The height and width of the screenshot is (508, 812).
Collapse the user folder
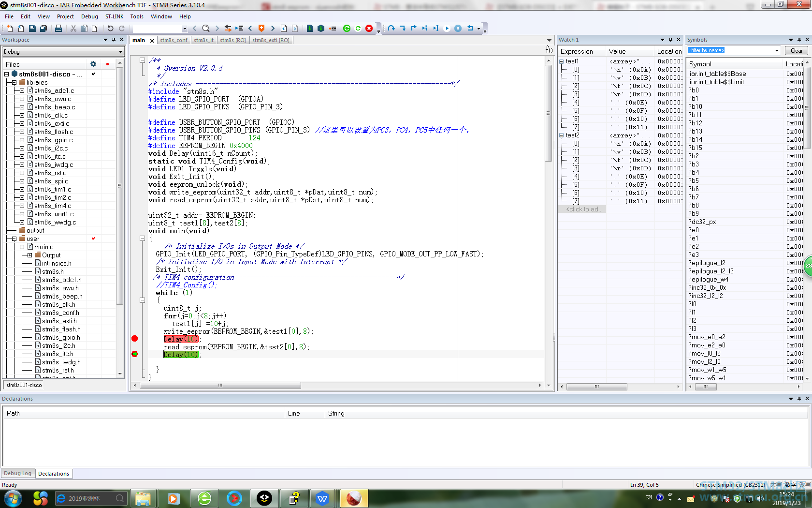[14, 239]
